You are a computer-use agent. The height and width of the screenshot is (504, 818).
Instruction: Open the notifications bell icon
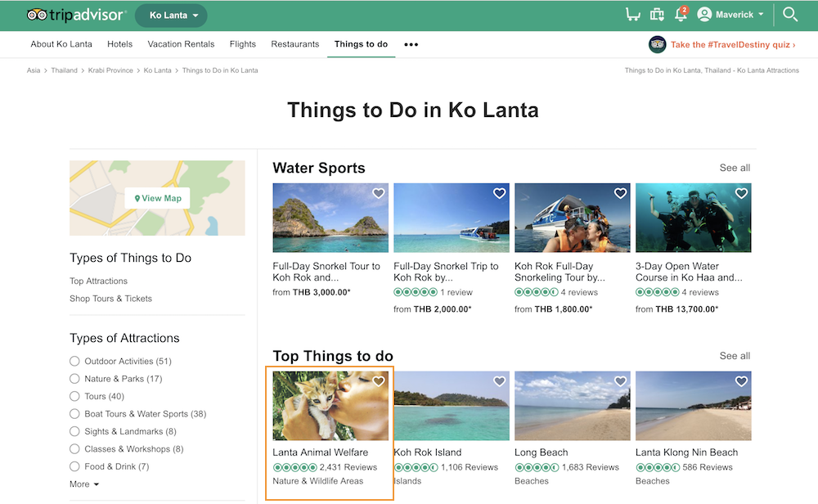pyautogui.click(x=680, y=15)
